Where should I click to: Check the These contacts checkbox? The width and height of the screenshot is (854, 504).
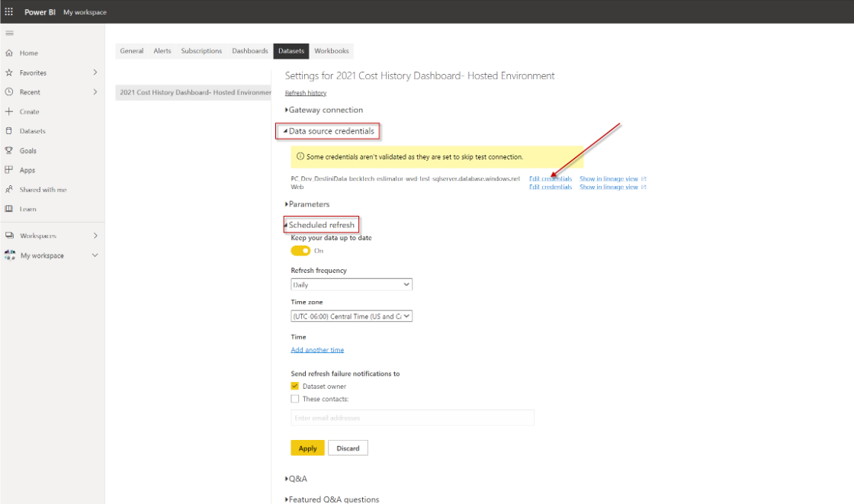pos(294,398)
